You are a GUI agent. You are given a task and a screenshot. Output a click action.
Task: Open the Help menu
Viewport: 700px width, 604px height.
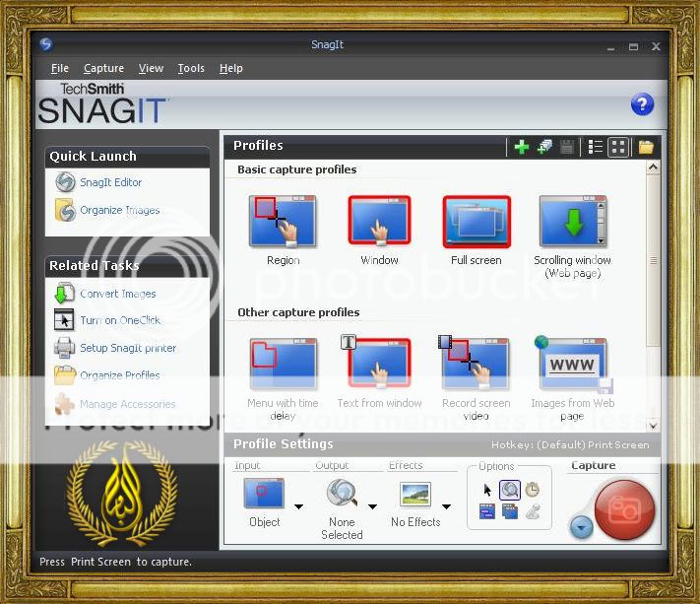(x=230, y=68)
